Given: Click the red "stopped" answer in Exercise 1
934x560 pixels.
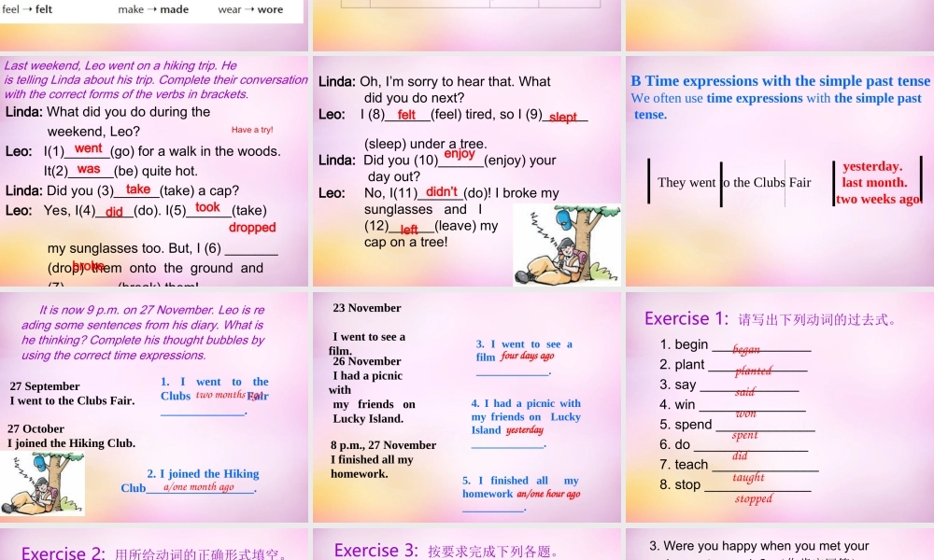Looking at the screenshot, I should [753, 499].
